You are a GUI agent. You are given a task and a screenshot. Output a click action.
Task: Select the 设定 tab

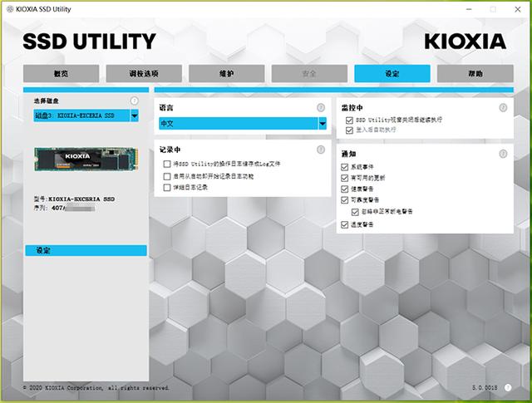(x=392, y=74)
